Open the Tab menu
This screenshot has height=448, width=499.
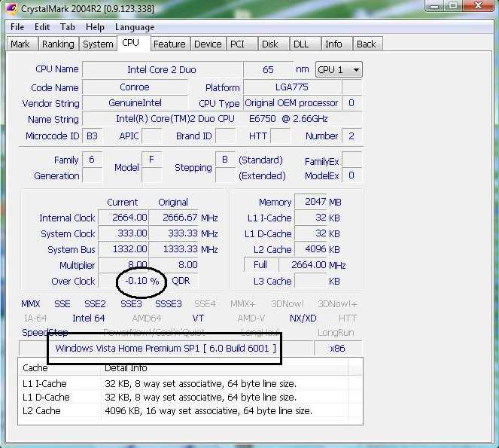click(68, 27)
